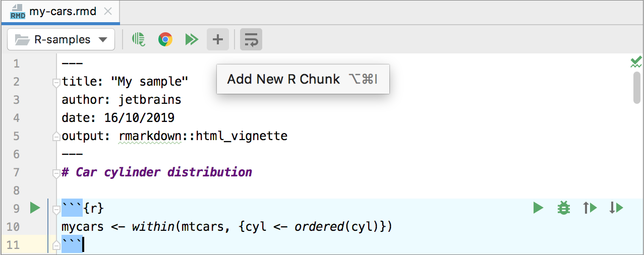The width and height of the screenshot is (644, 255).
Task: Add a new R chunk with plus icon
Action: (x=218, y=39)
